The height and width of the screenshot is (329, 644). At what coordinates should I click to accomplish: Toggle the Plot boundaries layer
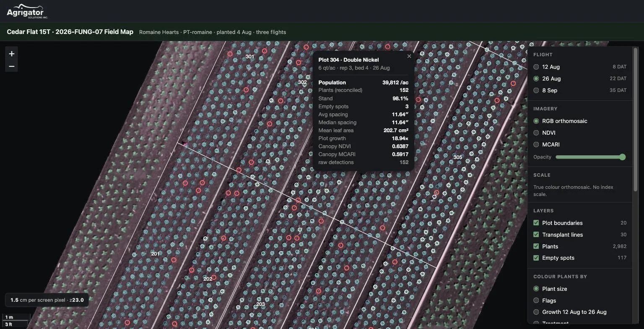coord(536,223)
